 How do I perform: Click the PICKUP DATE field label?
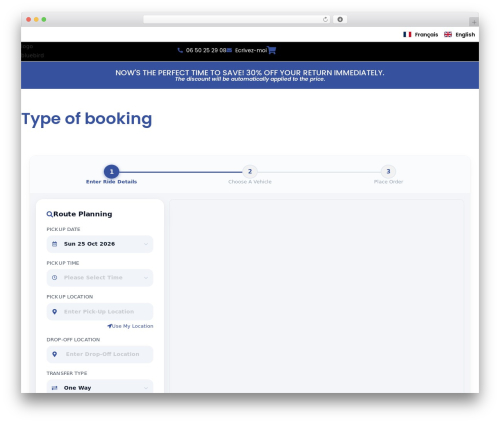pyautogui.click(x=63, y=229)
